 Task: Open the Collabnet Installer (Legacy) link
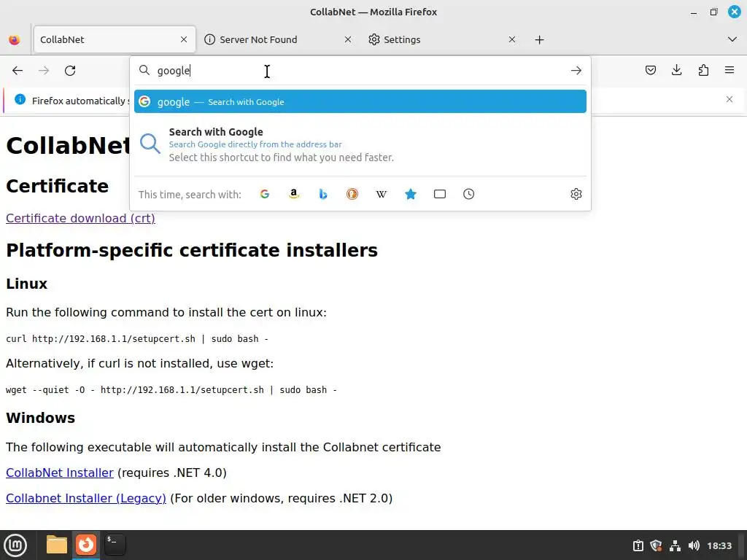86,498
